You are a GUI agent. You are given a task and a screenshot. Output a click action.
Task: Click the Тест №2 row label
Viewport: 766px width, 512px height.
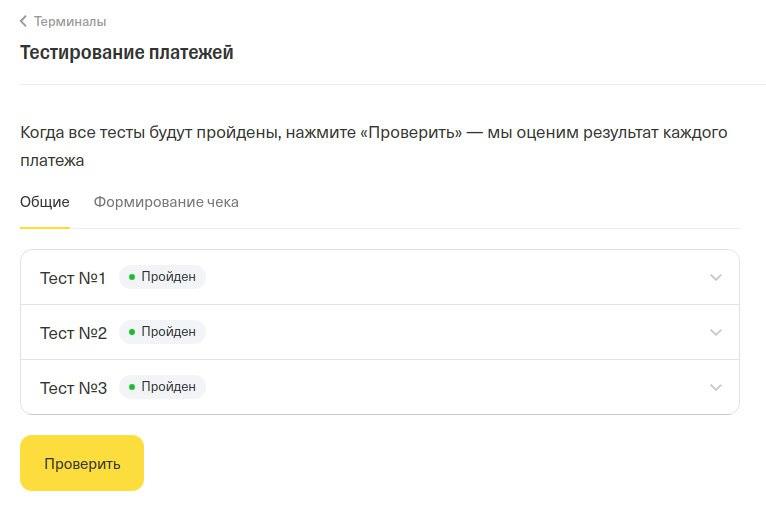pos(73,333)
